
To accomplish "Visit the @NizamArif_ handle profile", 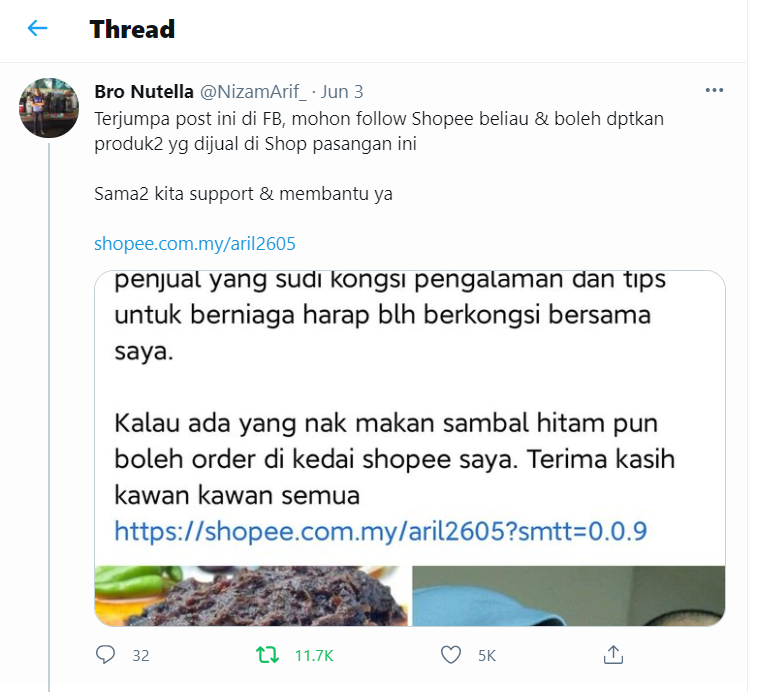I will click(x=253, y=91).
